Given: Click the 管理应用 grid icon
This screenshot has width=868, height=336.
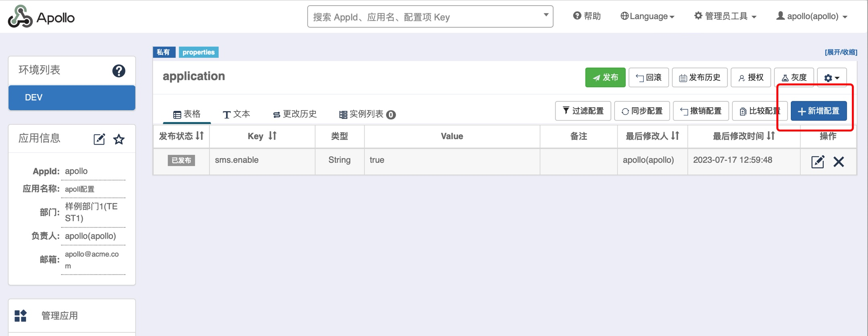Looking at the screenshot, I should pyautogui.click(x=20, y=316).
